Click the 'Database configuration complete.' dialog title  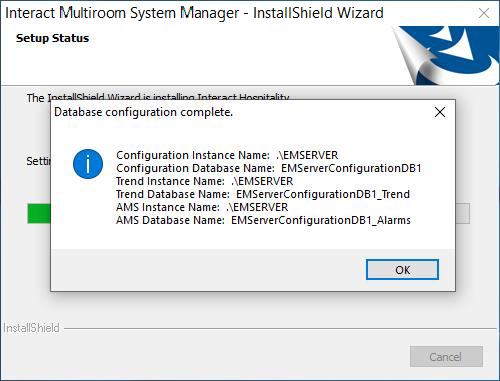(x=143, y=112)
